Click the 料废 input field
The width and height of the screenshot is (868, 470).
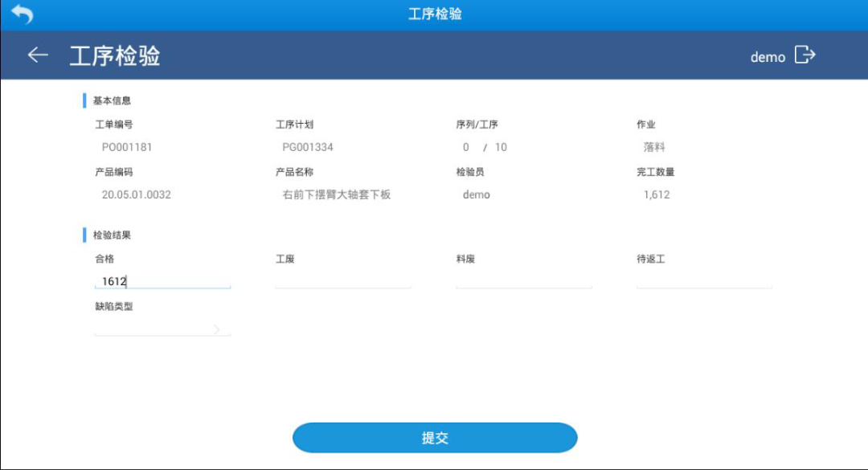524,280
